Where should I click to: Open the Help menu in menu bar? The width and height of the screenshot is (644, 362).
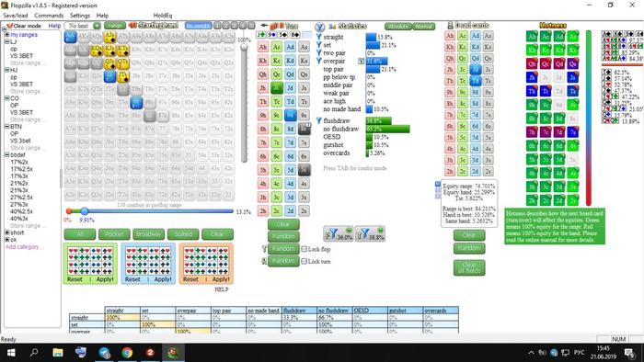point(102,16)
